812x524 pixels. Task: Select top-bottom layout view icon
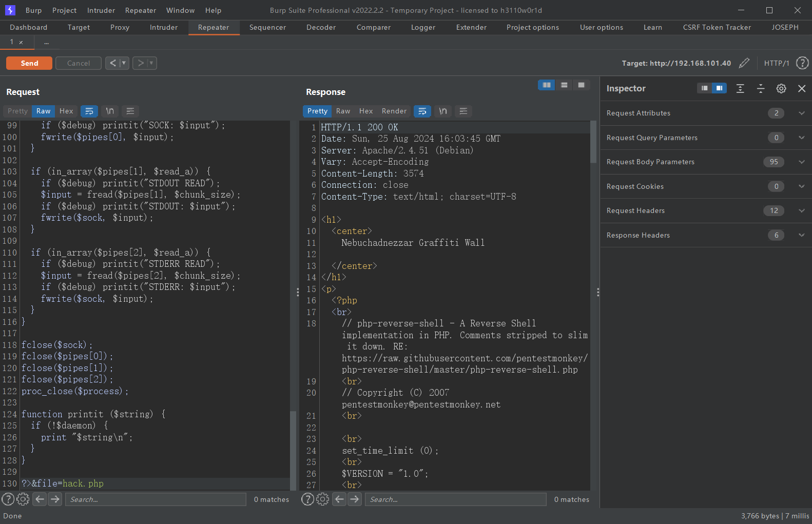click(564, 85)
